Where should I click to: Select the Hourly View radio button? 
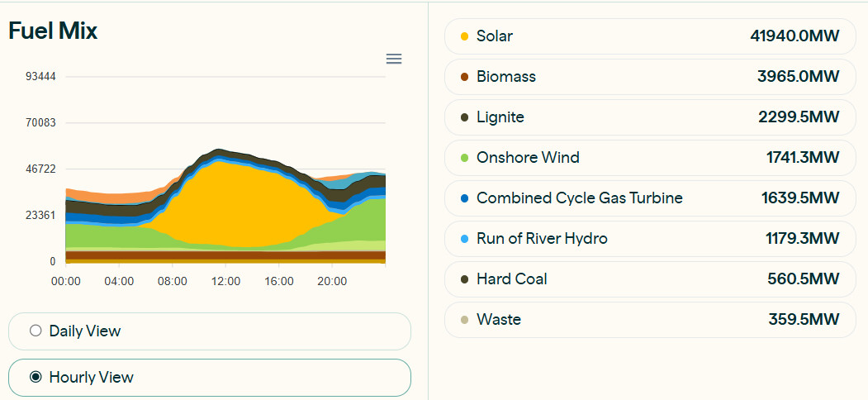(x=36, y=378)
